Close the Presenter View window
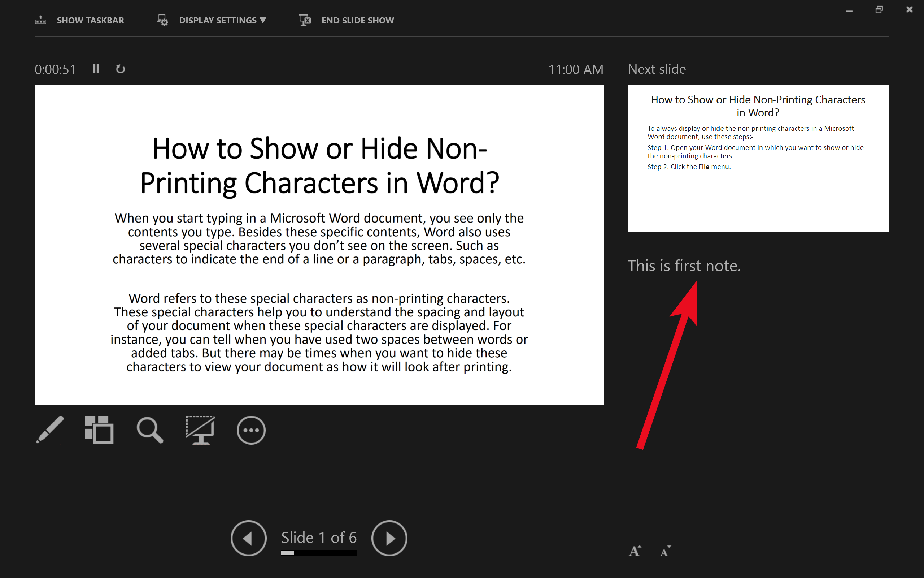 [x=910, y=9]
